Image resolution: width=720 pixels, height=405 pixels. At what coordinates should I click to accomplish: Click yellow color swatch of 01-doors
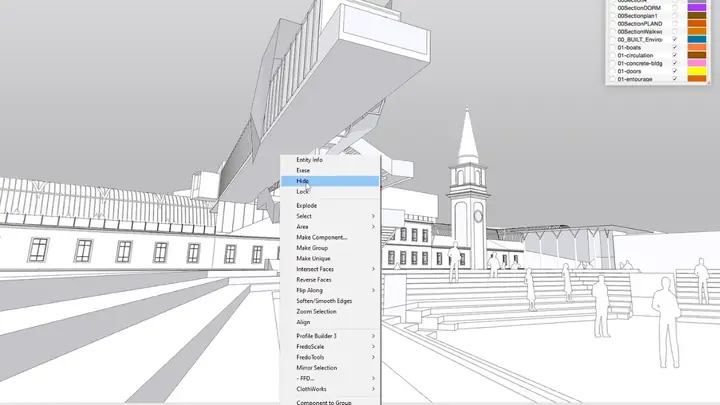coord(697,71)
